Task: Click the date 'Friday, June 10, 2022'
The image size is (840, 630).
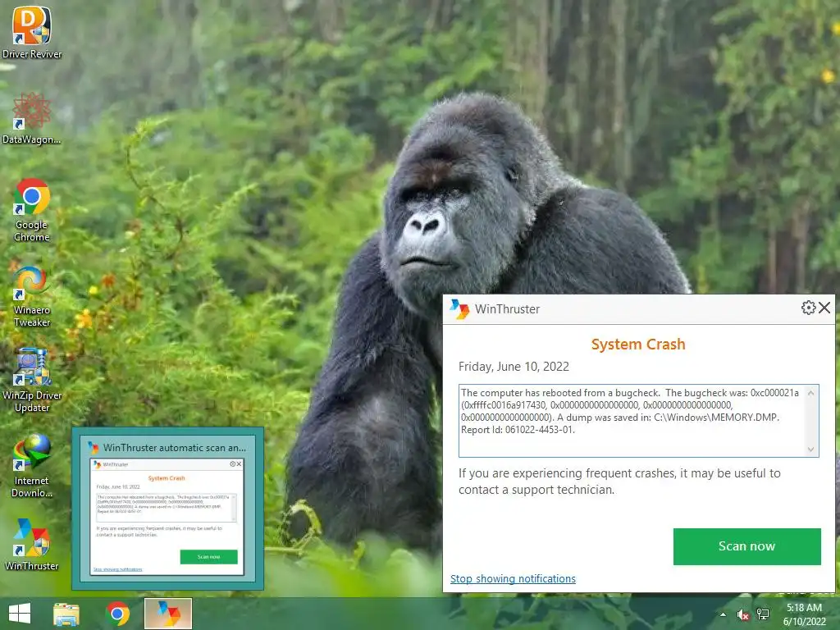Action: coord(514,367)
